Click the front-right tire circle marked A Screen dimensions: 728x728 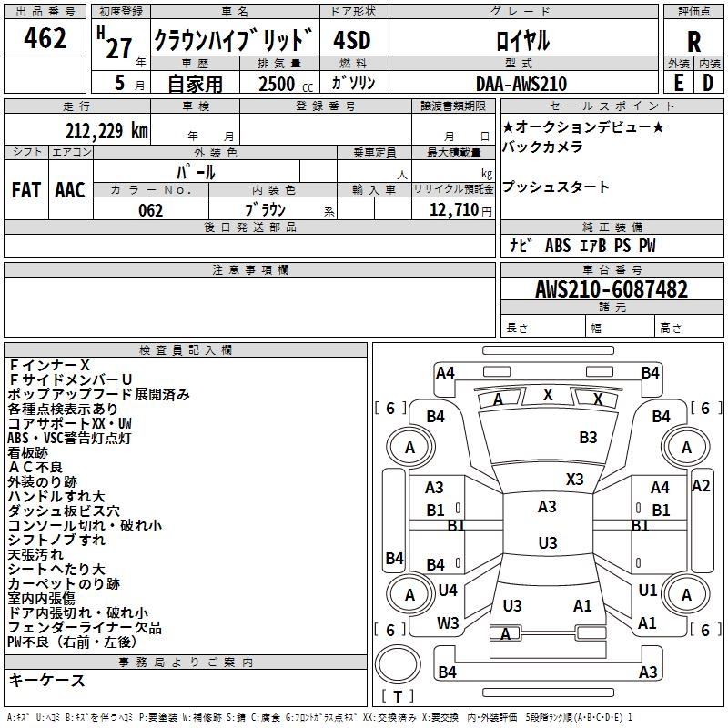[x=686, y=447]
